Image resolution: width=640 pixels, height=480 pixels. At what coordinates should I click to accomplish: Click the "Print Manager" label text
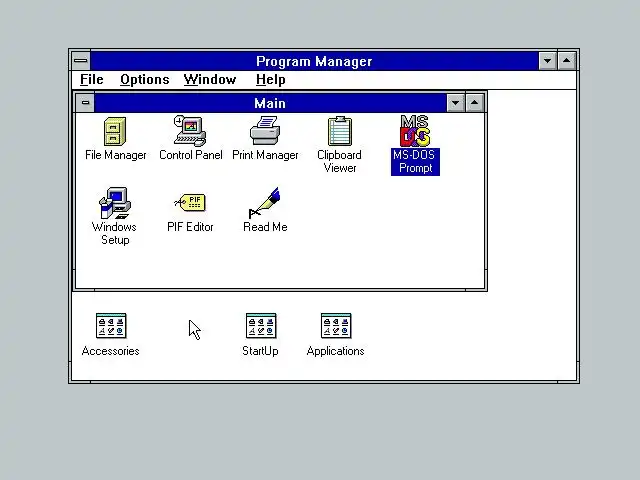(265, 155)
